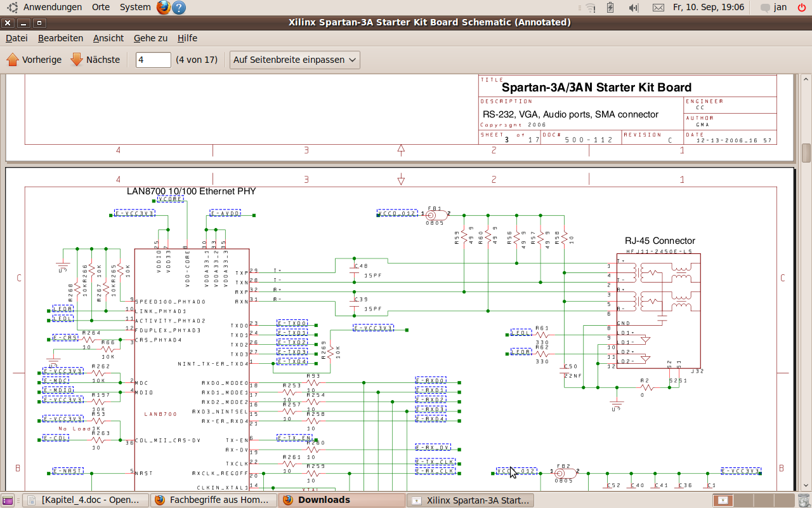The width and height of the screenshot is (812, 508).
Task: Click capacitor label 'C48'
Action: (x=361, y=266)
